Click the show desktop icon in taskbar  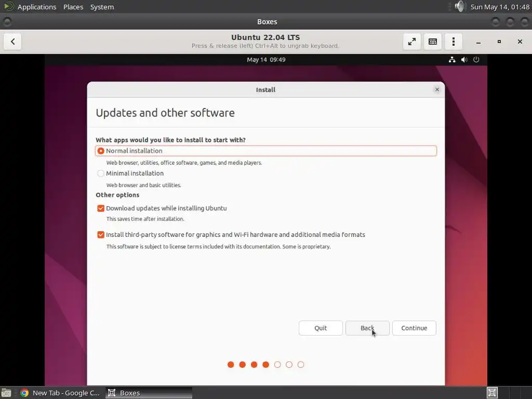click(6, 393)
